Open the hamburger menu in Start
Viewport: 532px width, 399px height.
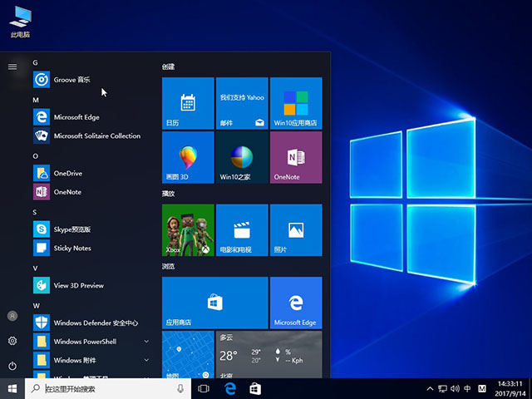click(12, 66)
